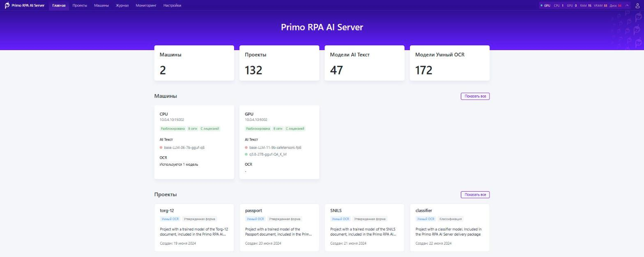Click Диск usage indicator in top bar
Viewport: 644px width, 257px height.
click(x=615, y=5)
